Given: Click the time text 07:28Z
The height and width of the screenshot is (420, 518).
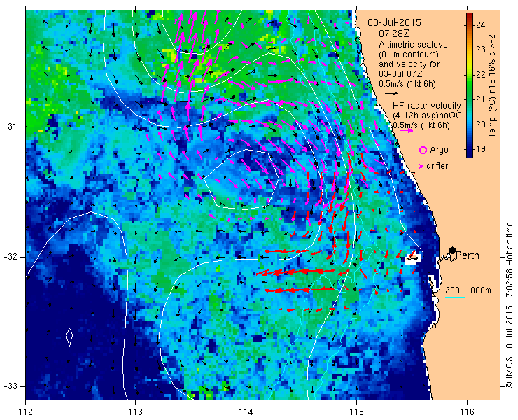Looking at the screenshot, I should point(394,34).
